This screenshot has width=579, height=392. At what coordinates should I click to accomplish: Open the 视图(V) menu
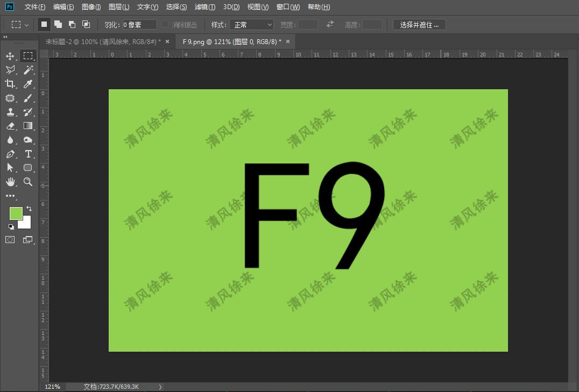[x=258, y=7]
